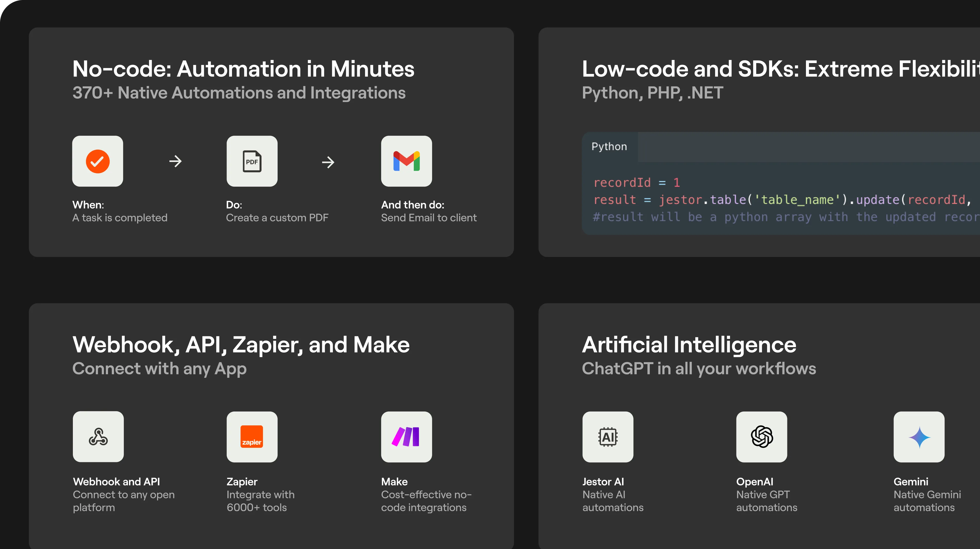Click the Integrate with 6000+ tools text

coord(260,501)
